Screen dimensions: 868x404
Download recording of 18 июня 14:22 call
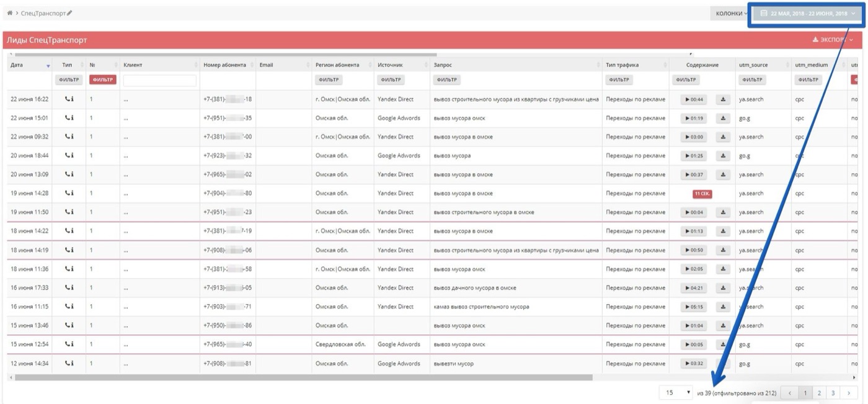click(x=723, y=231)
